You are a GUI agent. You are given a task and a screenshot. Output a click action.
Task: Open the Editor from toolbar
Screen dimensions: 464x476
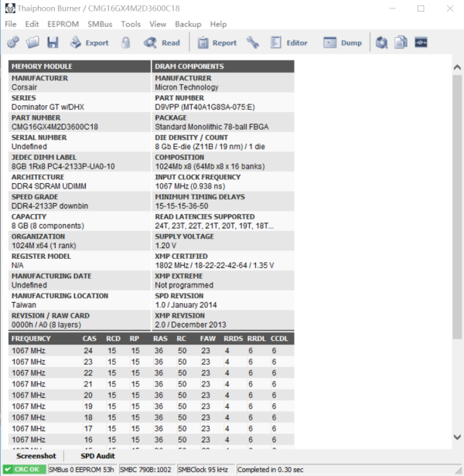288,42
